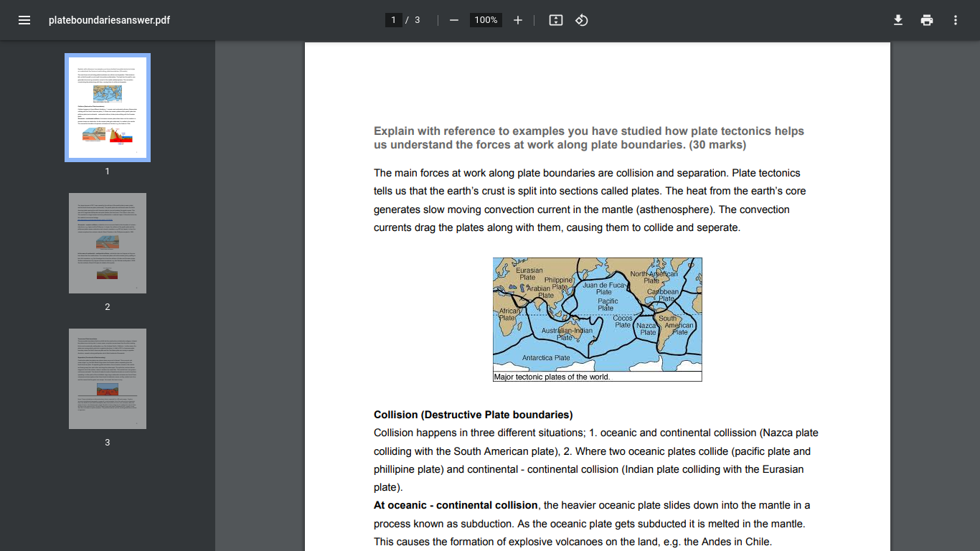Click the plateboundariesanswer.pdf title
Image resolution: width=980 pixels, height=551 pixels.
point(109,20)
